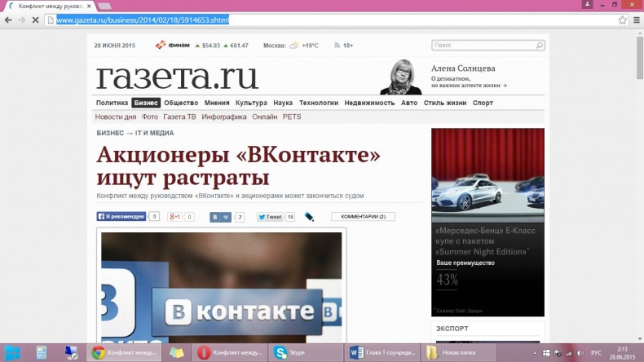Click the ВКонтакте article photo
The height and width of the screenshot is (362, 644).
pyautogui.click(x=222, y=288)
